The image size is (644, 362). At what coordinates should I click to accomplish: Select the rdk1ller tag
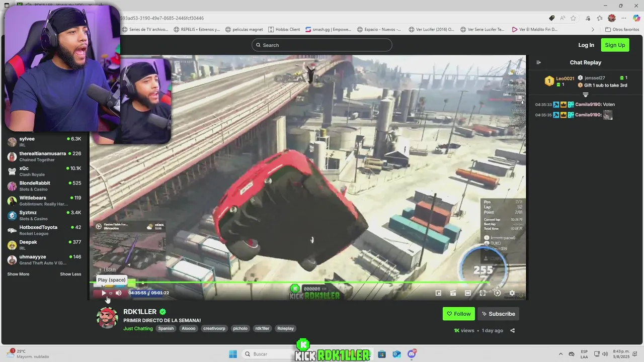(262, 328)
